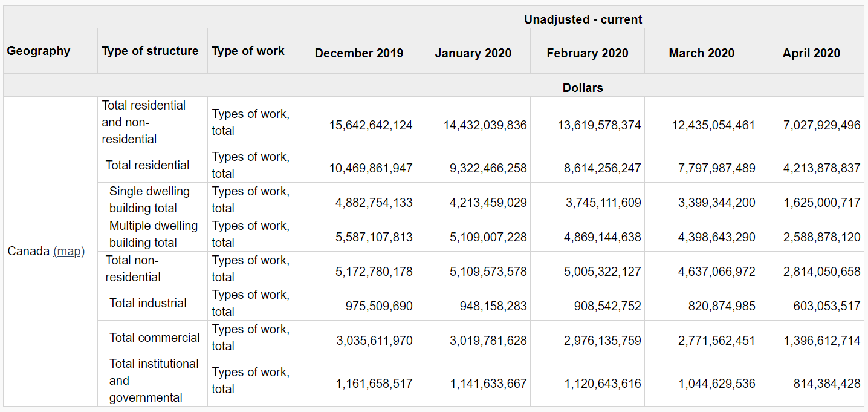This screenshot has width=868, height=412.
Task: Click the March 2020 column header
Action: point(702,53)
